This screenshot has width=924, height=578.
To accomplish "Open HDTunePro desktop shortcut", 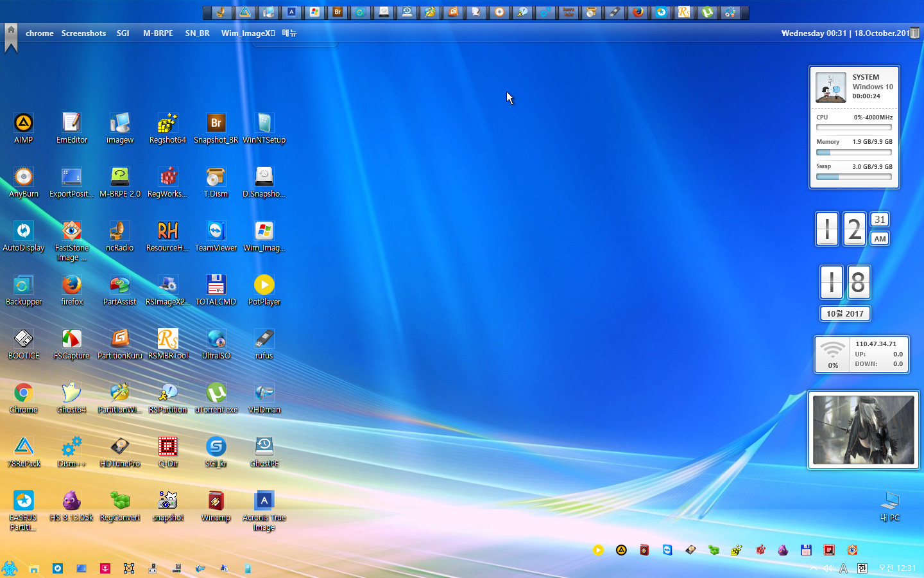I will (120, 451).
